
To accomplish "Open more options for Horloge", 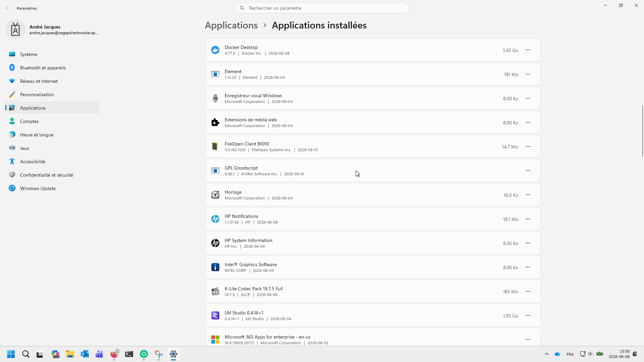I will (x=528, y=195).
